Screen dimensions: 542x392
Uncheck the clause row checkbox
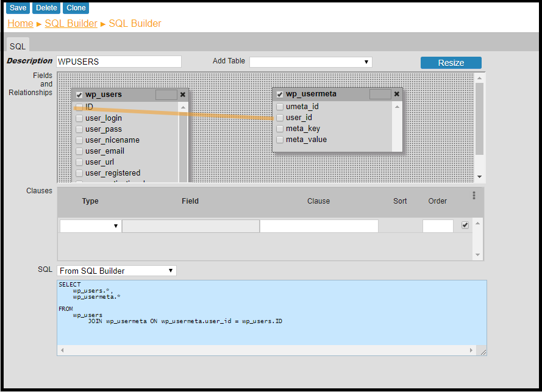click(465, 225)
